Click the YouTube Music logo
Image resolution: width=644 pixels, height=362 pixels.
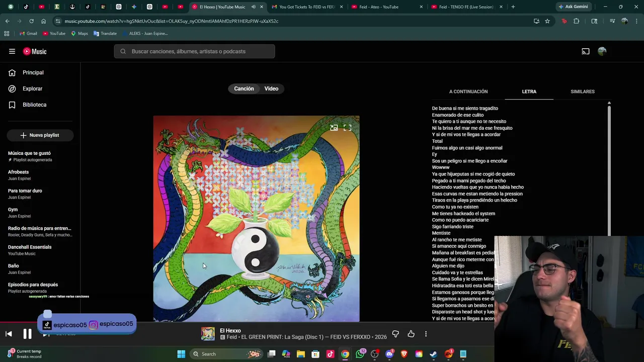[35, 51]
